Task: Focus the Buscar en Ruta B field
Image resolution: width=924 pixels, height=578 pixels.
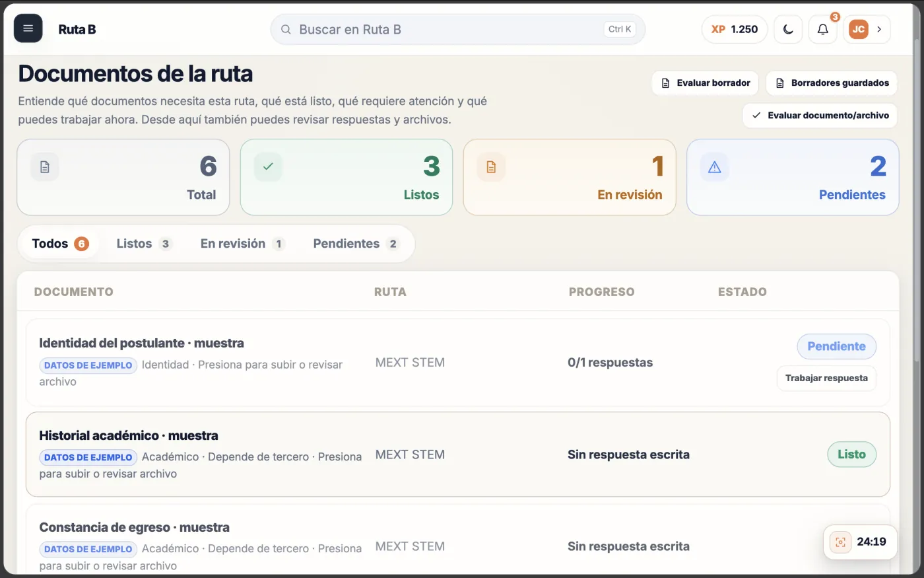Action: (457, 30)
